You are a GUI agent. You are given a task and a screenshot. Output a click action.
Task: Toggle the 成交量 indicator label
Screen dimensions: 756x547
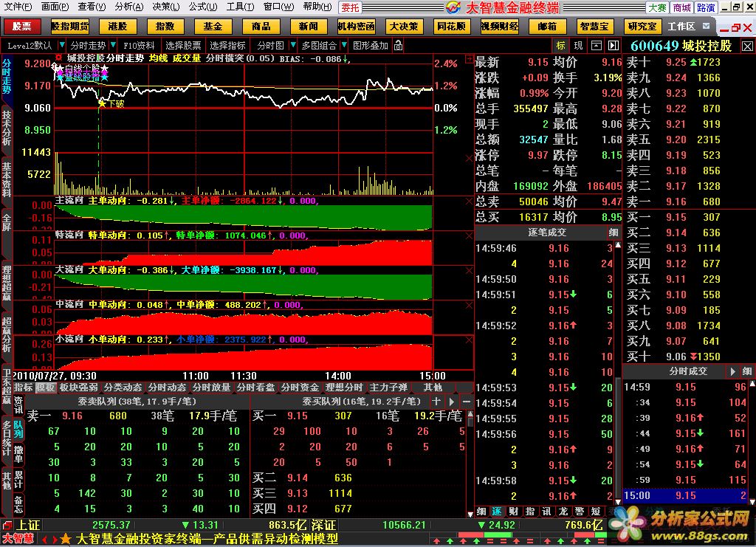pyautogui.click(x=187, y=58)
